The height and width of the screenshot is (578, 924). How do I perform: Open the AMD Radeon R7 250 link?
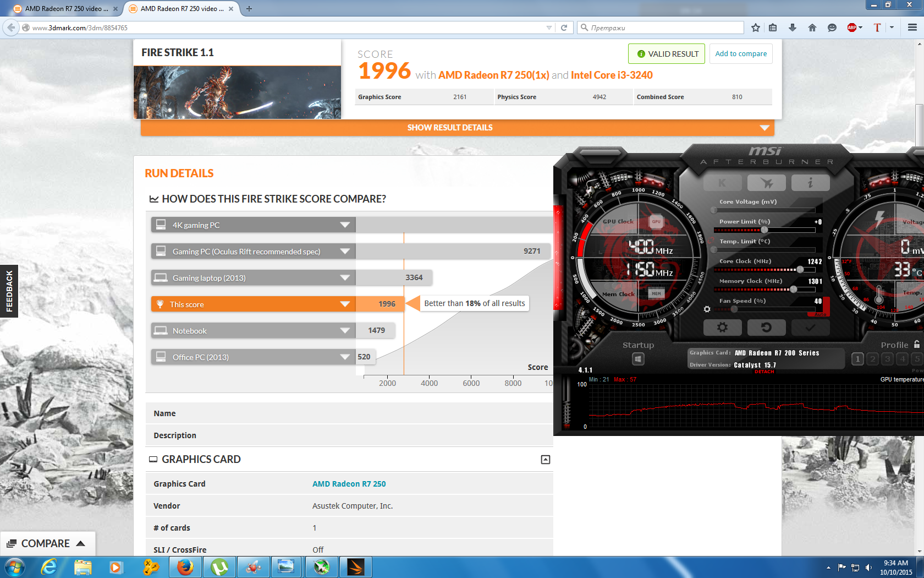coord(349,484)
